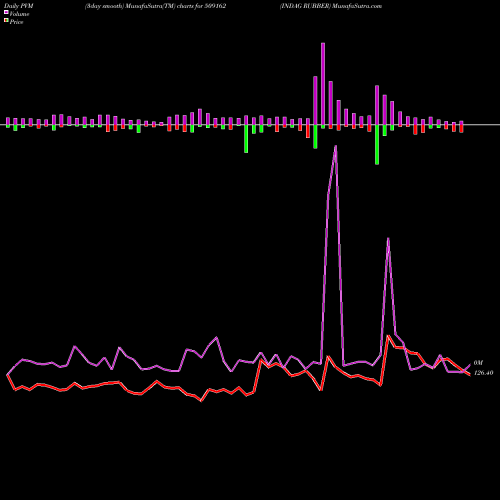Click the Volume legend color swatch
The height and width of the screenshot is (500, 500).
6,12
